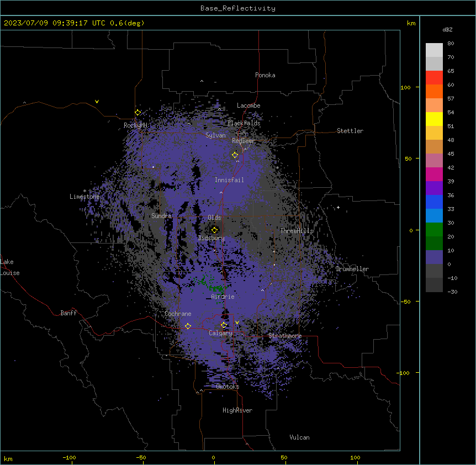
Task: Pick the light gray 70–80 dBZ legend swatch
Action: (x=434, y=50)
